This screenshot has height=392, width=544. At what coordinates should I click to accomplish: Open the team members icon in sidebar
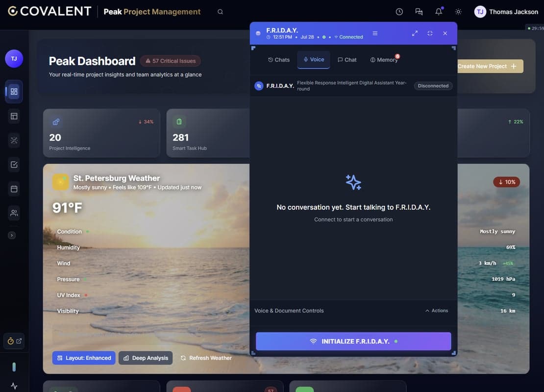point(14,213)
